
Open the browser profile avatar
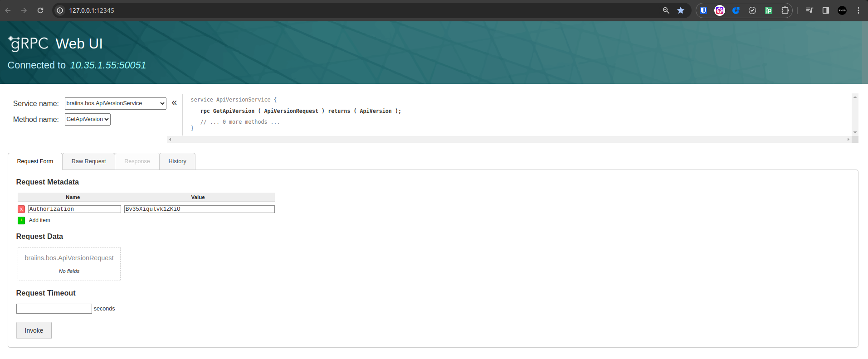pyautogui.click(x=842, y=10)
